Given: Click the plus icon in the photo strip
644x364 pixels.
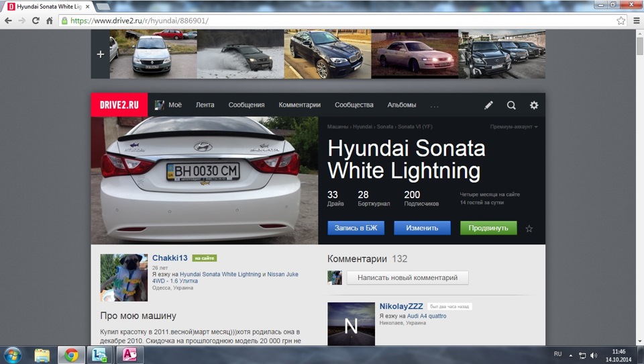Looking at the screenshot, I should pos(100,54).
